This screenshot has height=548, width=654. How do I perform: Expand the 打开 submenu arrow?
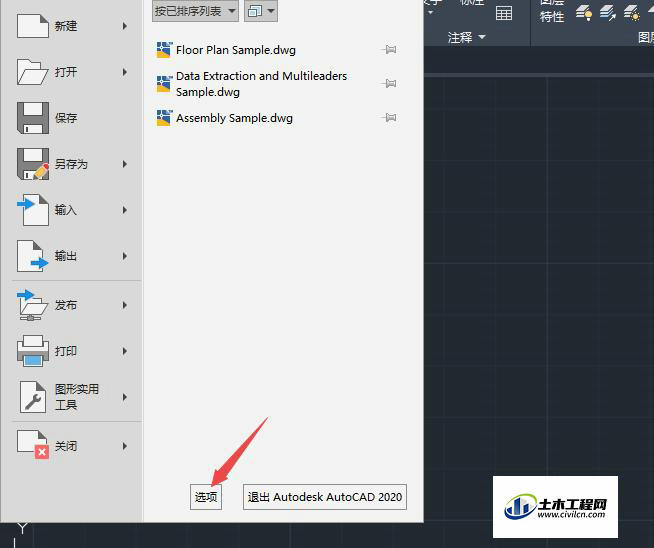pyautogui.click(x=125, y=72)
